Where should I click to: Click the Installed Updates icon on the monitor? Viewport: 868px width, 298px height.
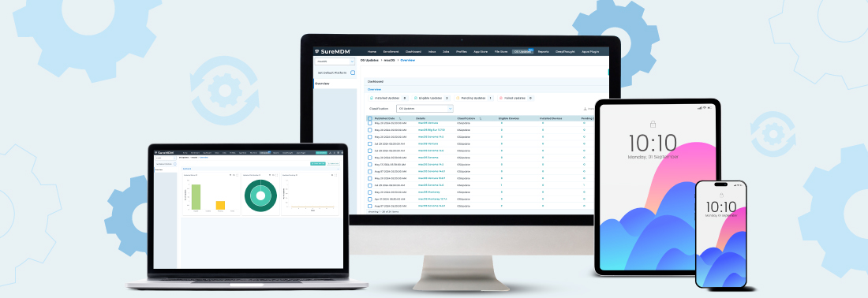tap(372, 98)
